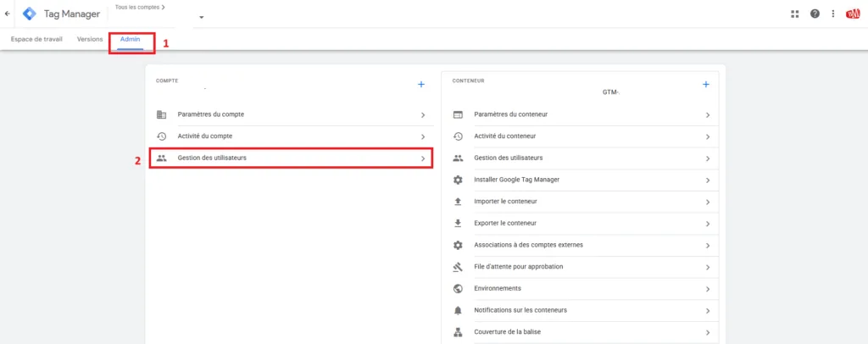Expand chevron of Paramètres du conteneur
The width and height of the screenshot is (868, 344).
pos(708,115)
